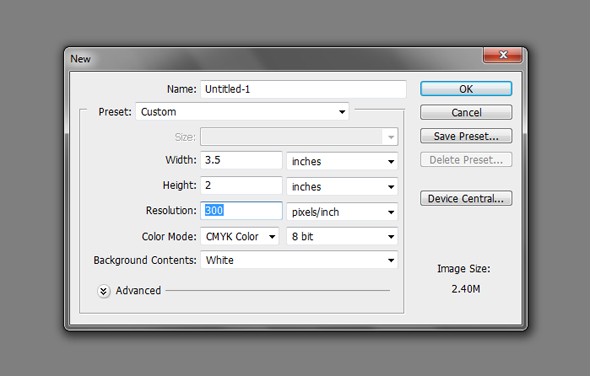Open the Background Contents dropdown
590x376 pixels.
point(299,260)
